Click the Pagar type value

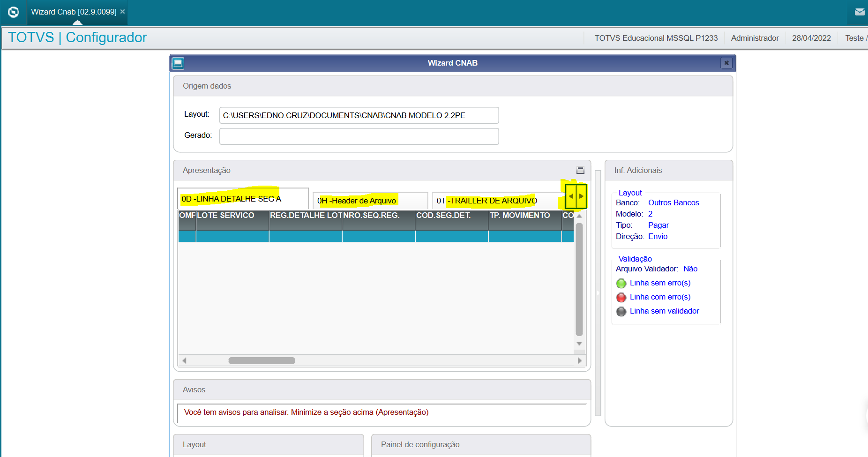click(x=658, y=225)
